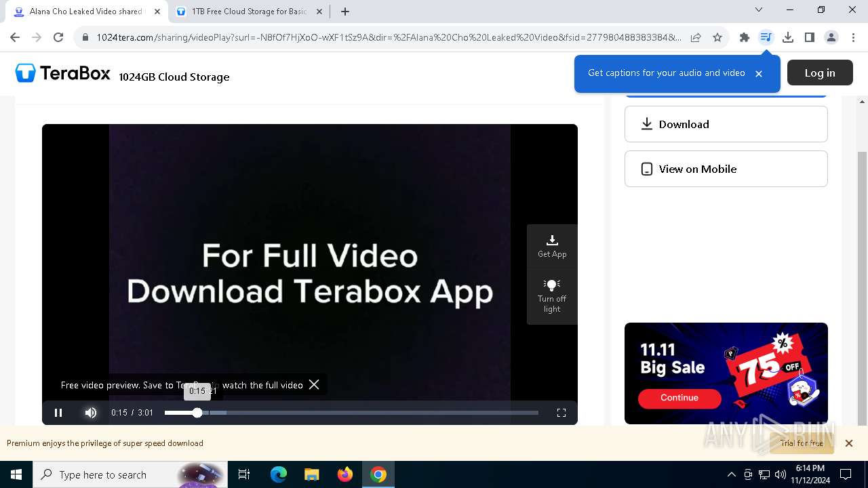This screenshot has height=488, width=868.
Task: Click the Get App icon
Action: [x=552, y=247]
